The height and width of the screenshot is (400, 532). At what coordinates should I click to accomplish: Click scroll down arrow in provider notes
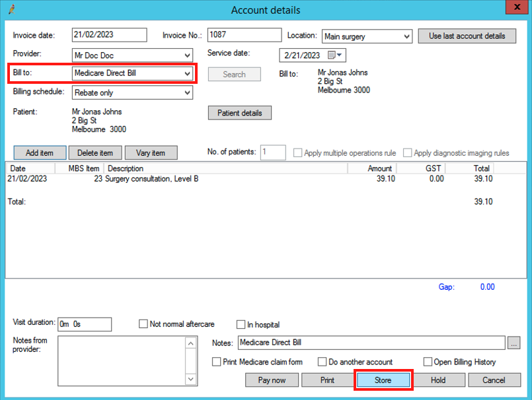[191, 379]
